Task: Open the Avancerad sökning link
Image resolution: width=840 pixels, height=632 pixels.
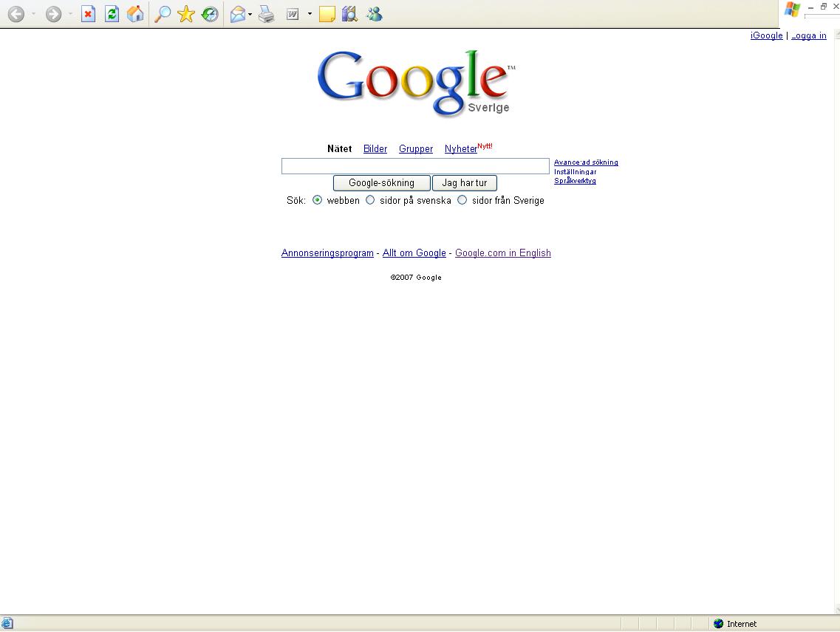Action: [x=586, y=162]
